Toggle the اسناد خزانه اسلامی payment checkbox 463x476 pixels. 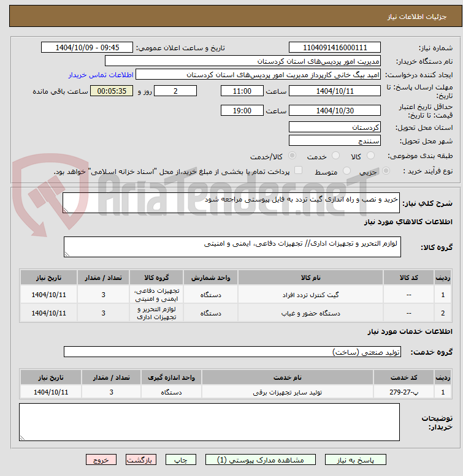[298, 170]
